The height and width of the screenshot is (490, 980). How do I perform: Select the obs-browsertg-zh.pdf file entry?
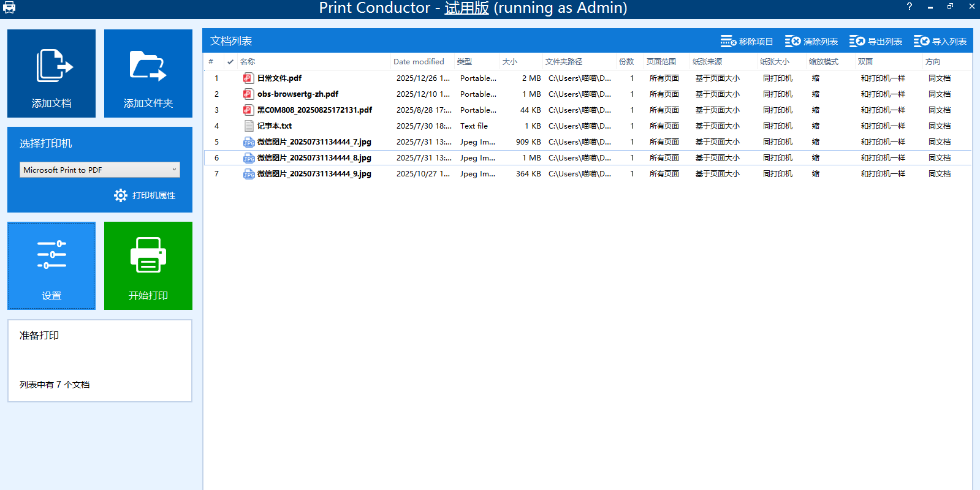(297, 94)
